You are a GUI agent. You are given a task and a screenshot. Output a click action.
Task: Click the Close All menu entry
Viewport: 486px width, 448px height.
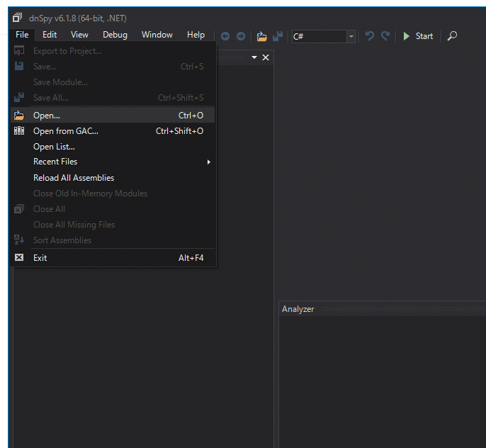[113, 209]
